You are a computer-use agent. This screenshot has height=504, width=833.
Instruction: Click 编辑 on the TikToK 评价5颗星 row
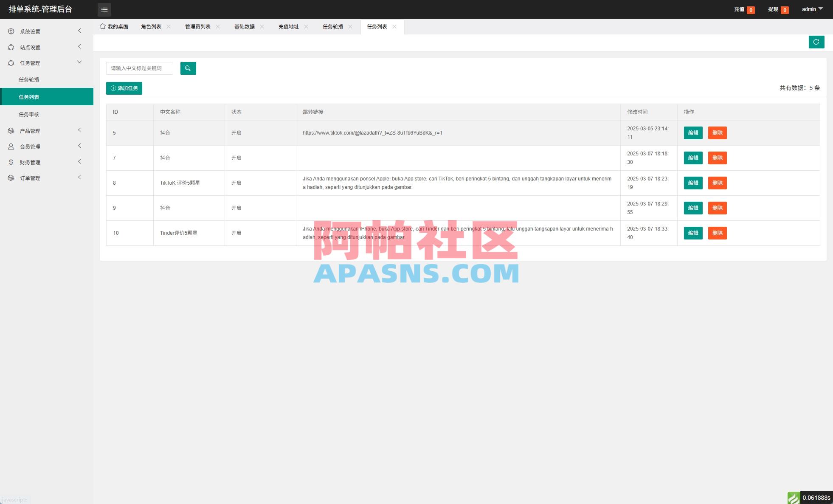(693, 183)
